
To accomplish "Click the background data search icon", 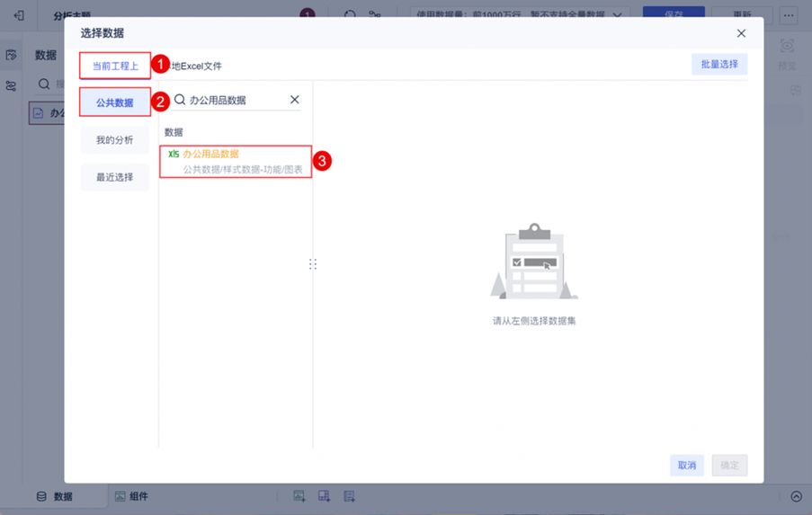I will (x=44, y=84).
